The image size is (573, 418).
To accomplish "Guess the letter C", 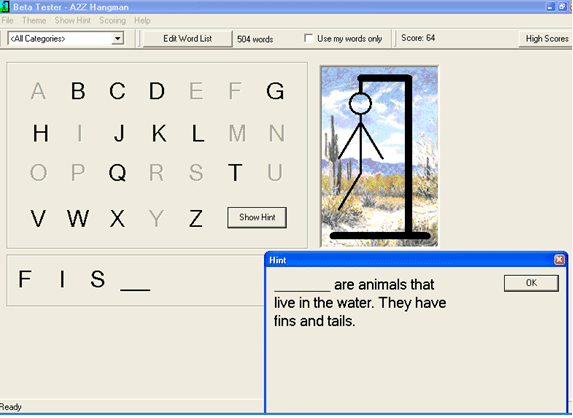I will (x=117, y=91).
